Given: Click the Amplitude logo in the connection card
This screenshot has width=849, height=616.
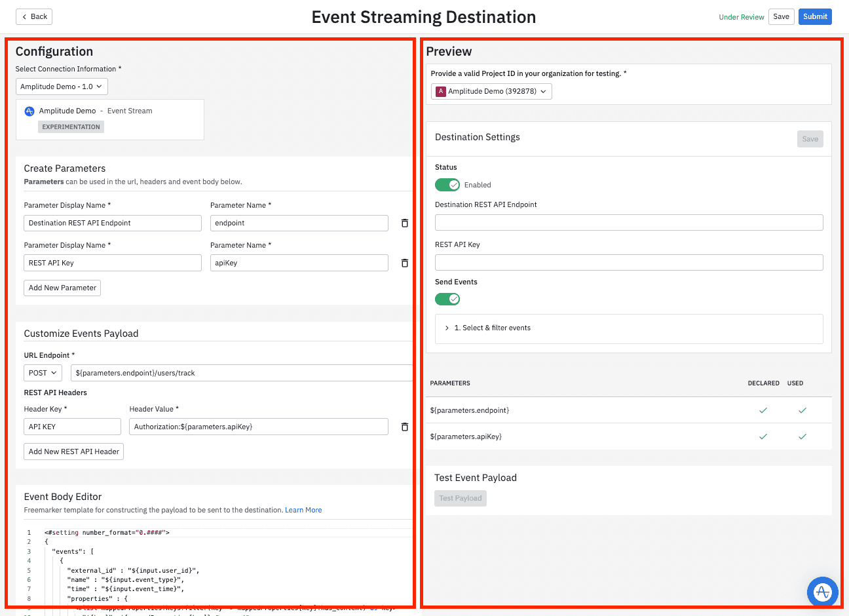Looking at the screenshot, I should [x=29, y=111].
